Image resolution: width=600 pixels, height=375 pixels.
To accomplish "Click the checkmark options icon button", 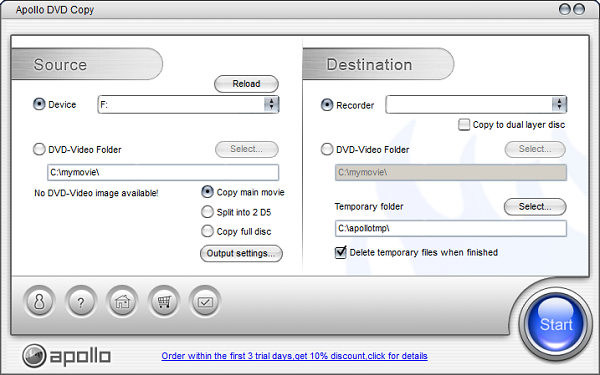I will point(205,302).
